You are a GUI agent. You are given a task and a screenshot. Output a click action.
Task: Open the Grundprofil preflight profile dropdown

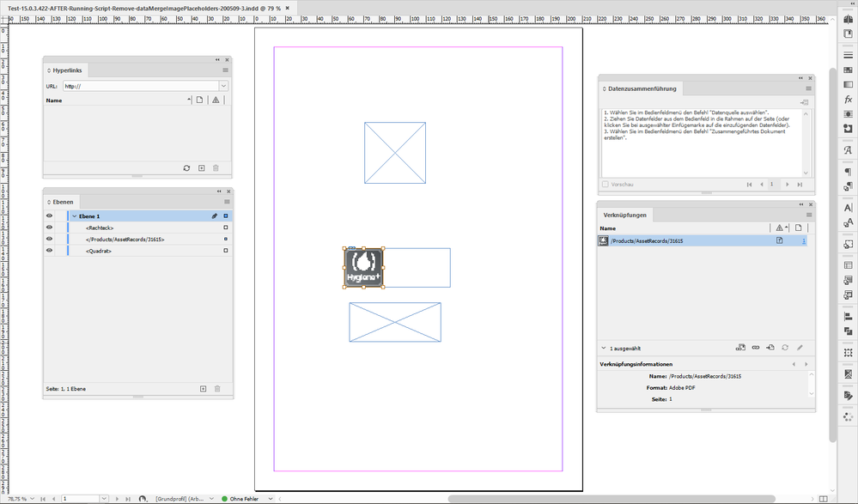pos(211,499)
